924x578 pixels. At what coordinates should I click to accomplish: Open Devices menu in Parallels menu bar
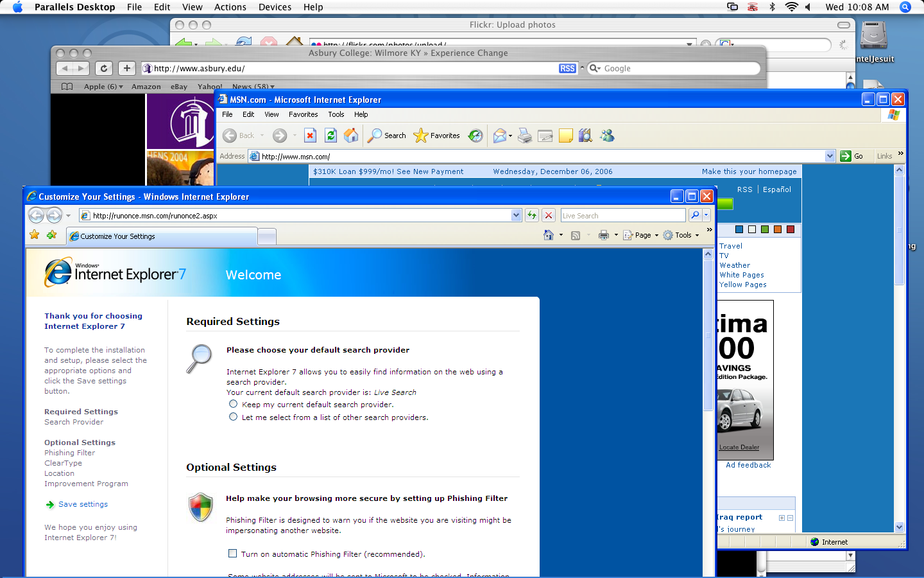(275, 7)
